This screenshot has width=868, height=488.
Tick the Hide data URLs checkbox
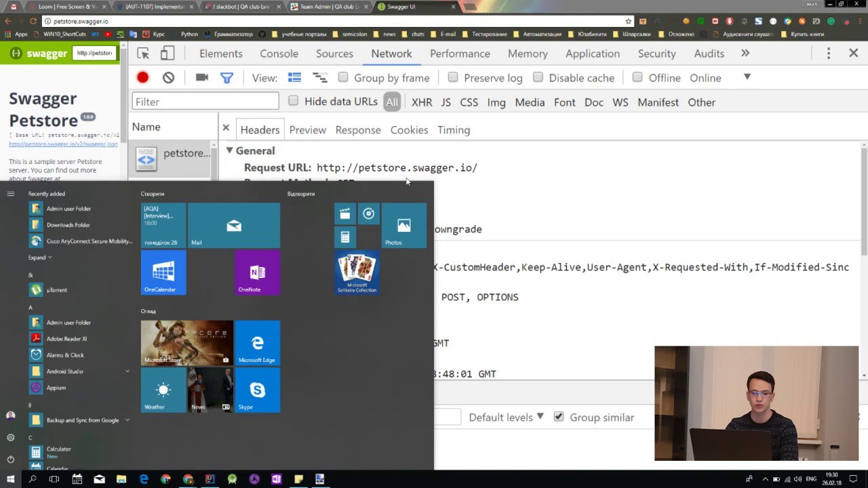293,101
